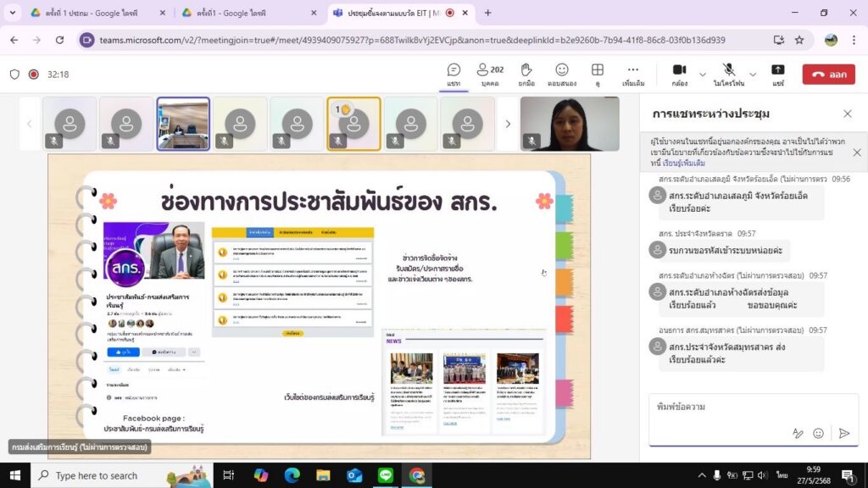The width and height of the screenshot is (868, 488).
Task: Open the Windows Start menu
Action: point(15,475)
